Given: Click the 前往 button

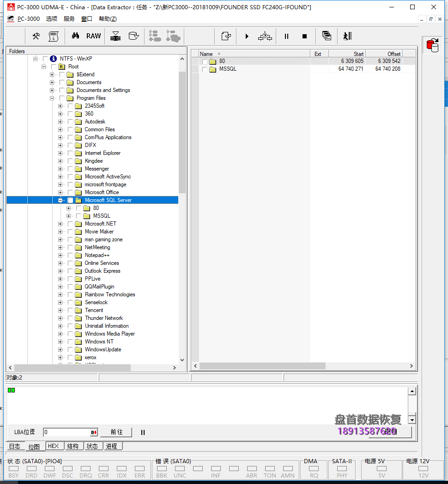Looking at the screenshot, I should (x=116, y=432).
